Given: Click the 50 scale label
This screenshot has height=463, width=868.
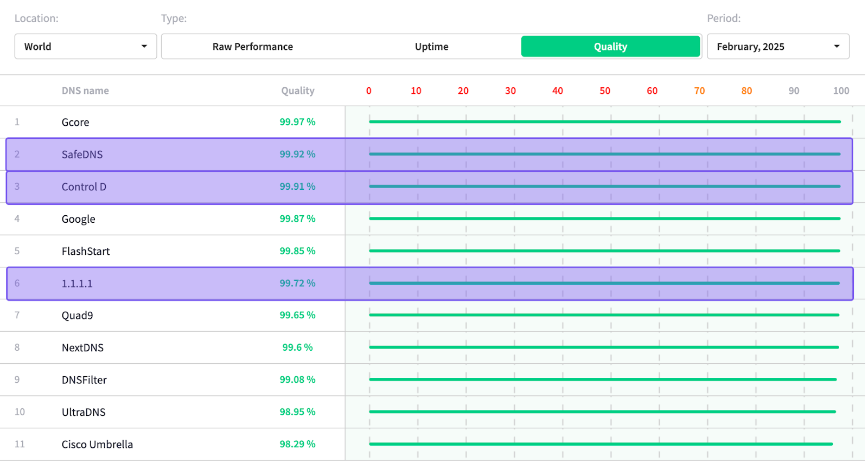Looking at the screenshot, I should tap(605, 91).
